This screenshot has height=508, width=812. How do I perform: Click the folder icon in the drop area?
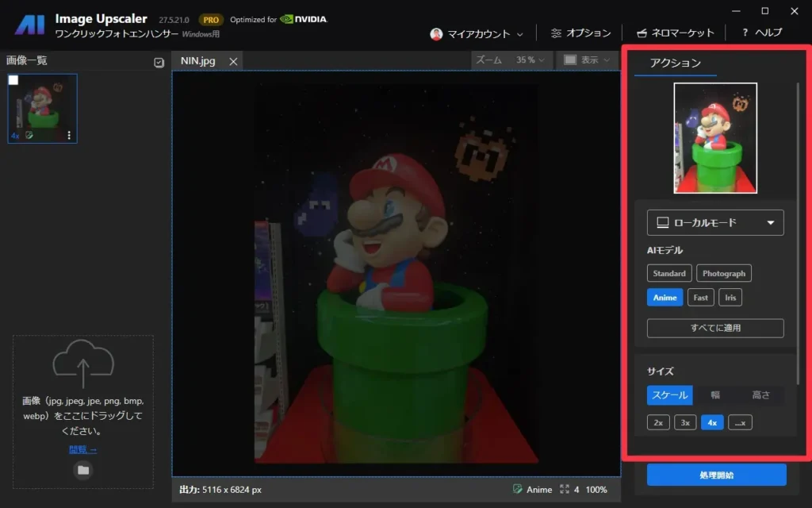coord(83,470)
